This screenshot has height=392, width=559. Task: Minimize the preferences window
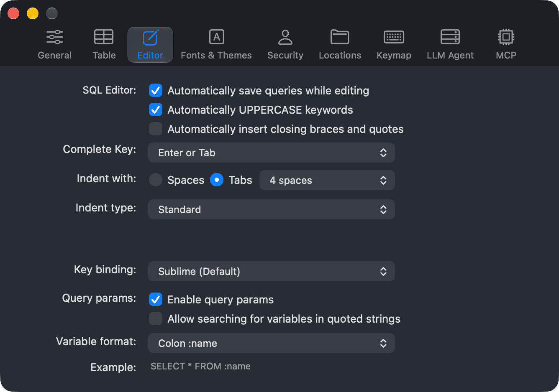[33, 13]
